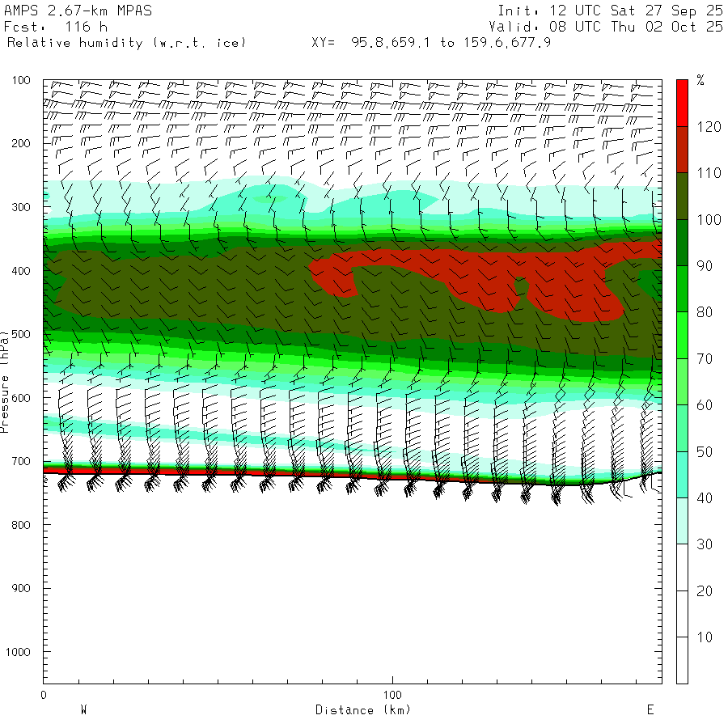Click 'Relative humidity (w.r.t. ice)' label
The image size is (728, 728).
click(126, 43)
